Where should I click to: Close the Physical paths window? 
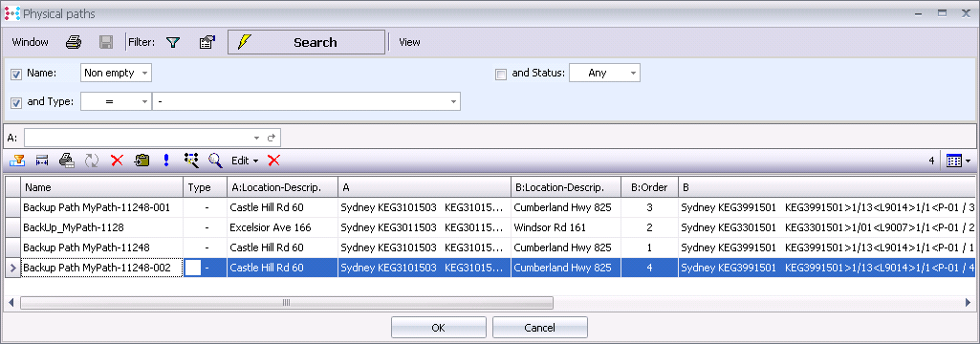pos(966,12)
